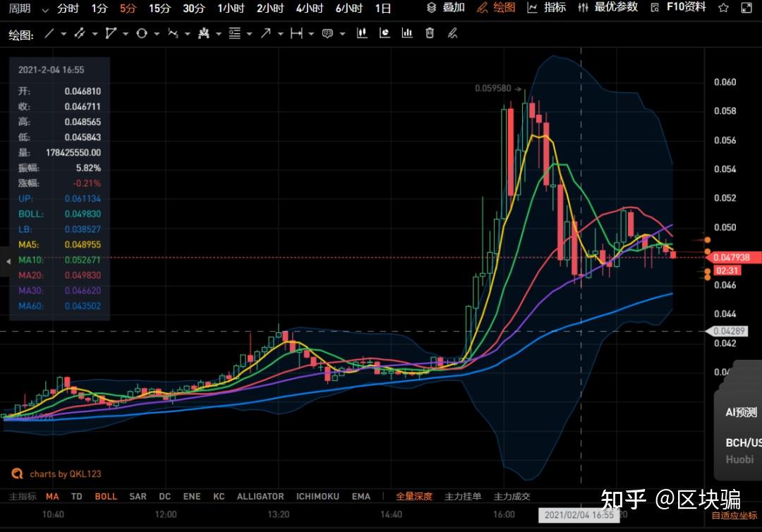Click the QKL123 logo icon

pyautogui.click(x=17, y=473)
